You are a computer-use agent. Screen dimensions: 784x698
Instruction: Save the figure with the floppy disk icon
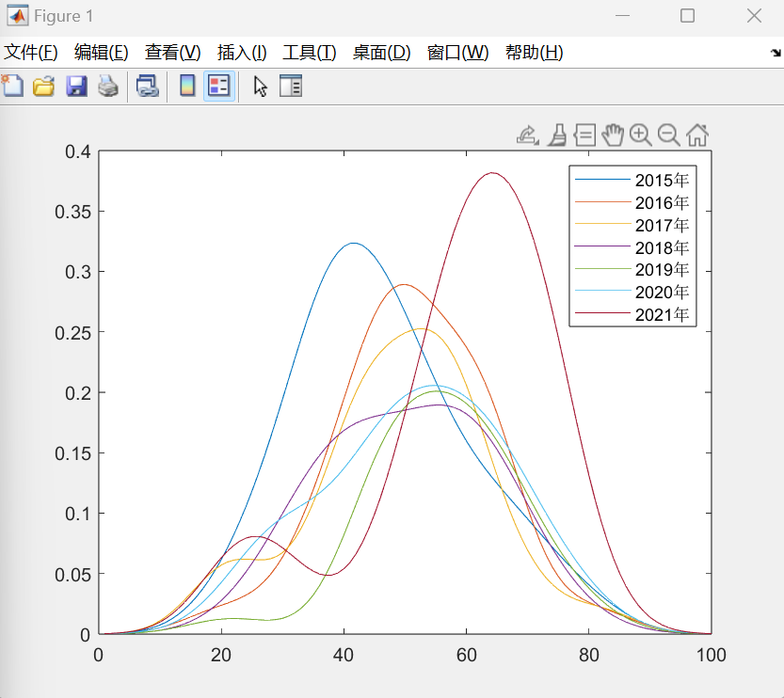click(x=76, y=87)
